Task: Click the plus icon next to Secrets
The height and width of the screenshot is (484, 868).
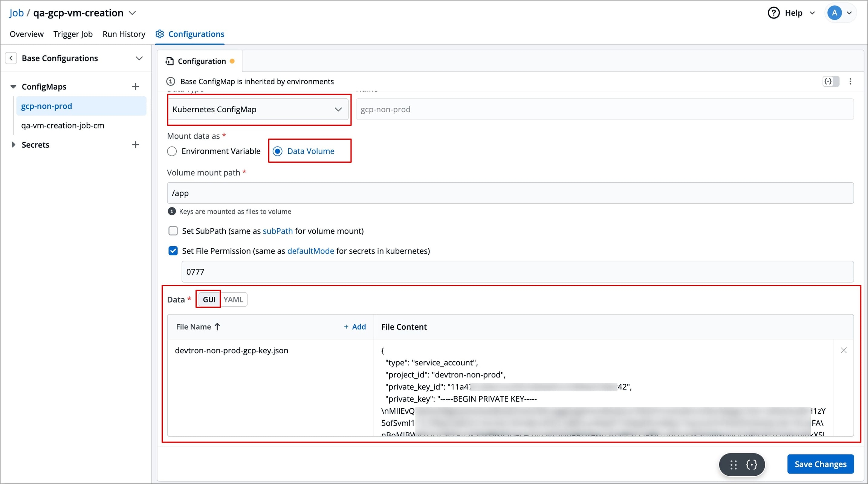Action: [136, 145]
